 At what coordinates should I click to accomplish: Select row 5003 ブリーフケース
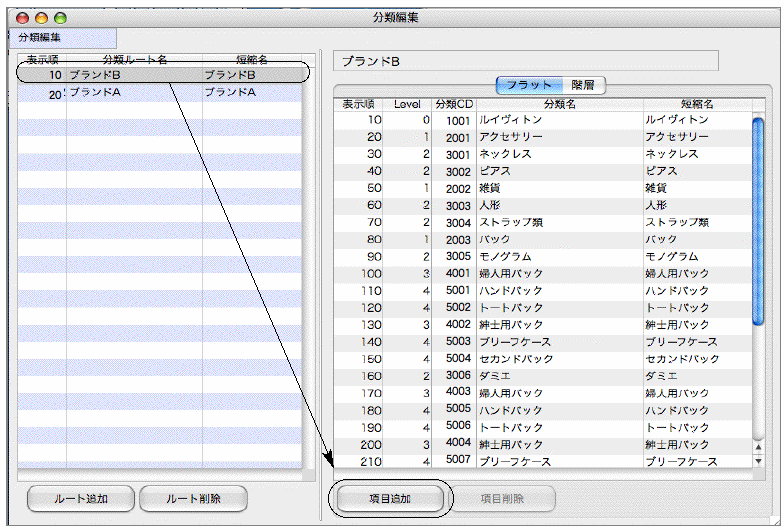[542, 342]
